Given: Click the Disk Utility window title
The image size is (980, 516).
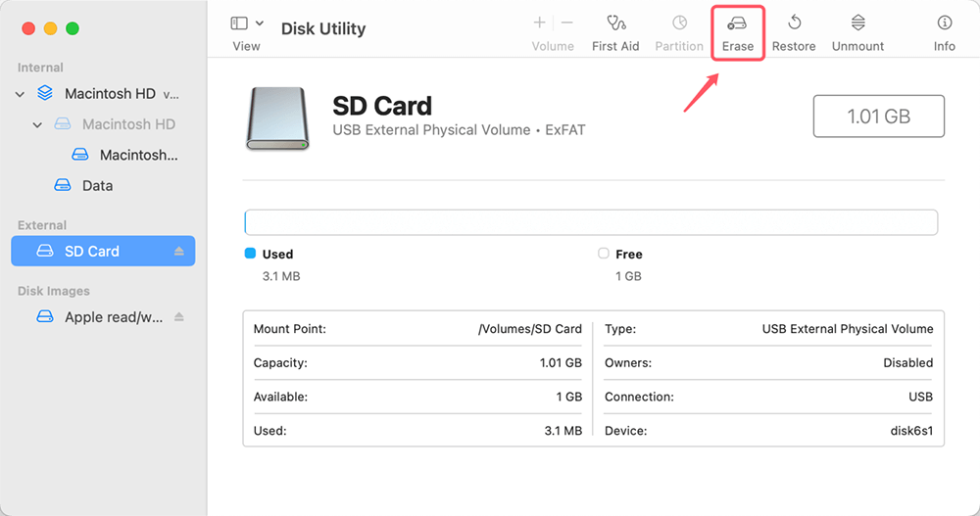Looking at the screenshot, I should pos(323,28).
